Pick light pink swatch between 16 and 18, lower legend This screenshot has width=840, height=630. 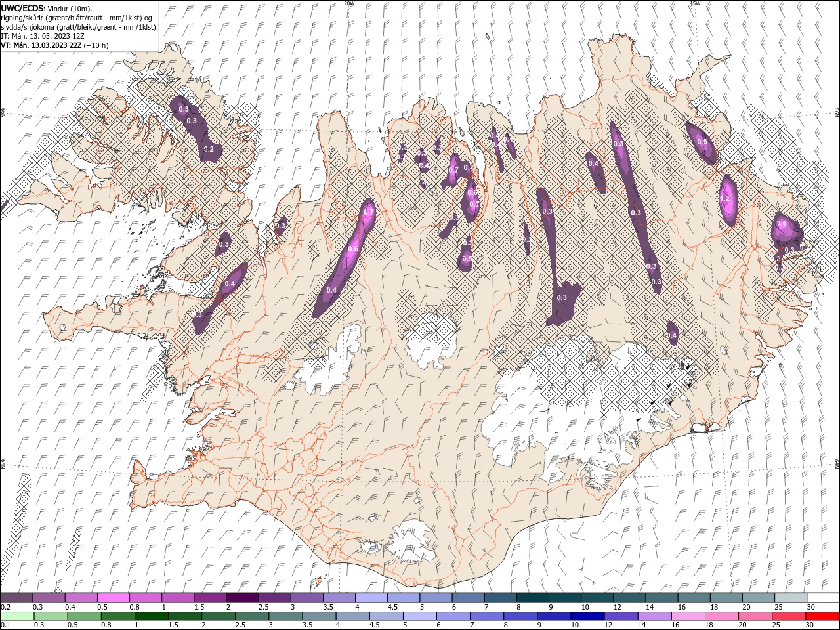(x=688, y=616)
